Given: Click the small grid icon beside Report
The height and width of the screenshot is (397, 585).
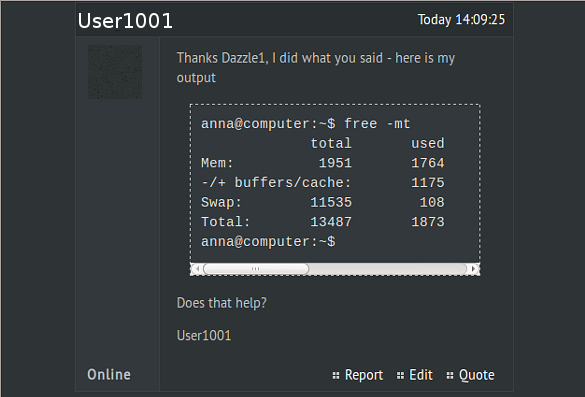Looking at the screenshot, I should (336, 375).
